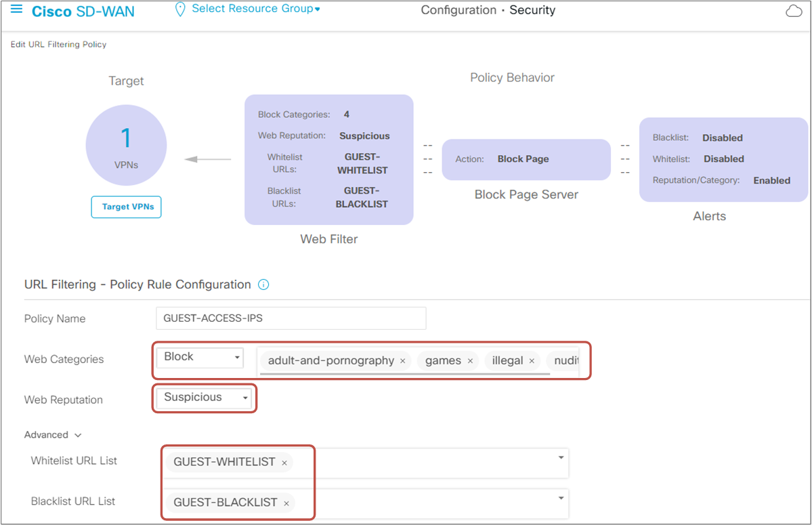
Task: Remove the games web category tag
Action: [470, 360]
